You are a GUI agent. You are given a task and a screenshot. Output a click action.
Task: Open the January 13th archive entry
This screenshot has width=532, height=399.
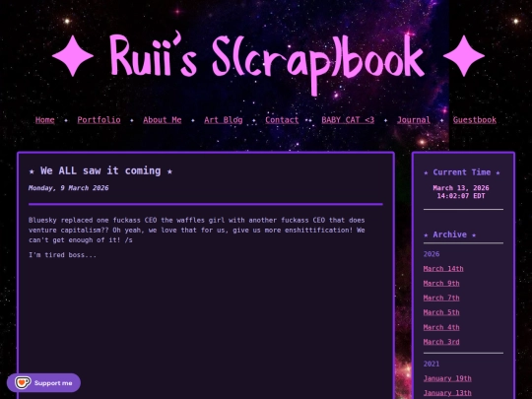447,393
